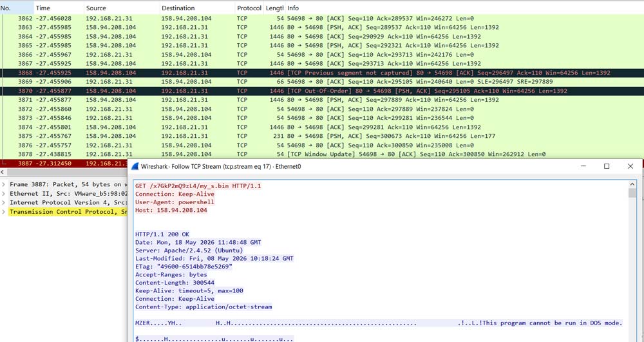Click the Content-Length: 300544 line
This screenshot has height=342, width=644.
click(x=175, y=283)
